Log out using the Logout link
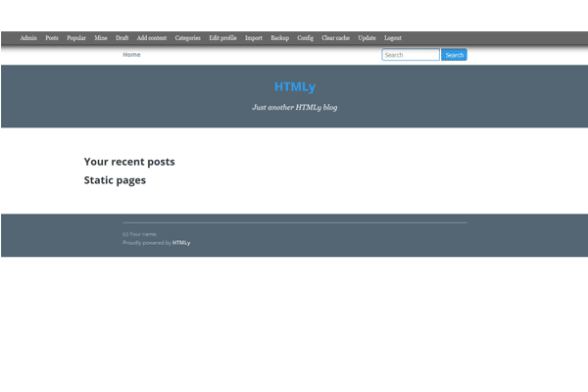Image resolution: width=588 pixels, height=392 pixels. coord(393,38)
